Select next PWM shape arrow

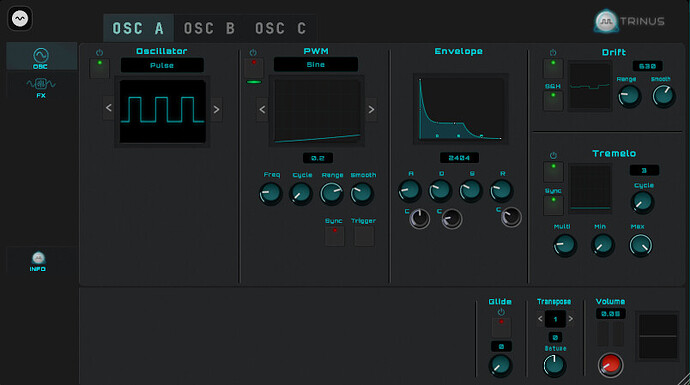pos(371,109)
